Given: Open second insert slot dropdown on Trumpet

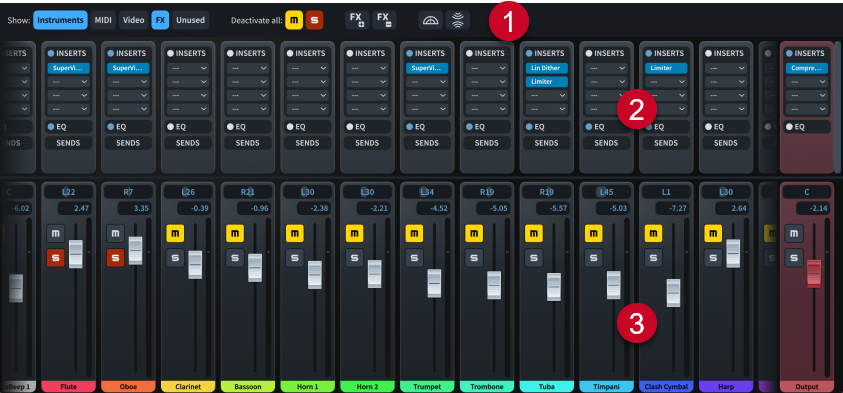Looking at the screenshot, I should click(427, 82).
